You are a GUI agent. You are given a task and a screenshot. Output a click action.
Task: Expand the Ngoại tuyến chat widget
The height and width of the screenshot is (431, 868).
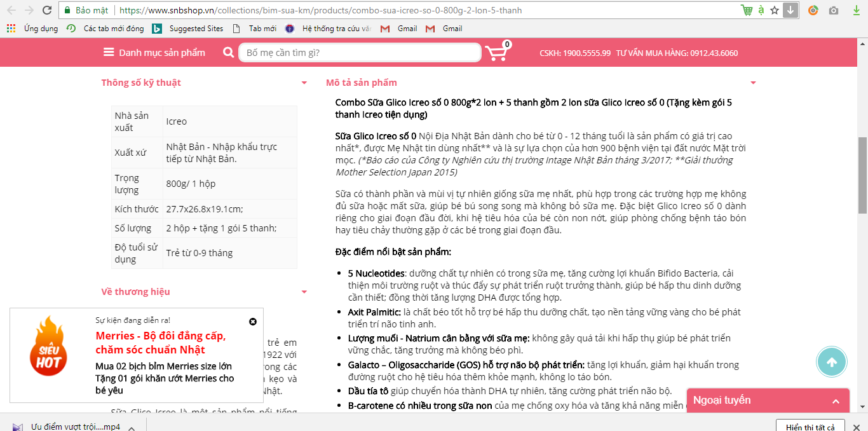pos(836,401)
